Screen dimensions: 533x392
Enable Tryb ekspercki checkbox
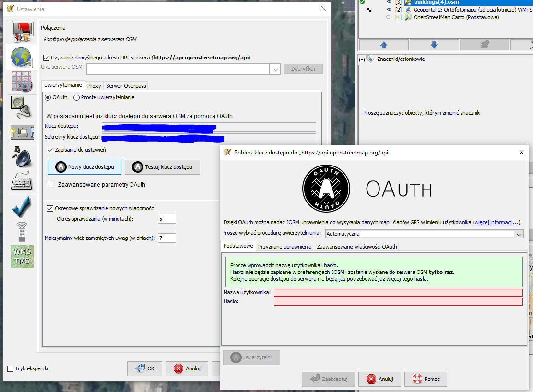click(11, 368)
